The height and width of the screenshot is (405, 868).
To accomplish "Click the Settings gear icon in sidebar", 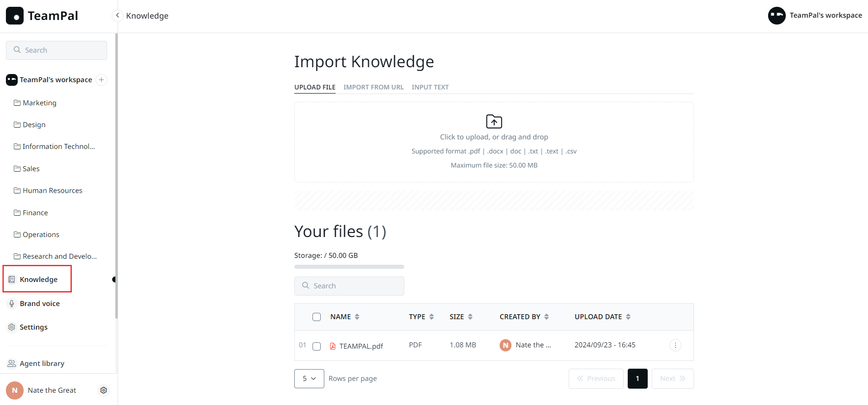I will pyautogui.click(x=12, y=327).
